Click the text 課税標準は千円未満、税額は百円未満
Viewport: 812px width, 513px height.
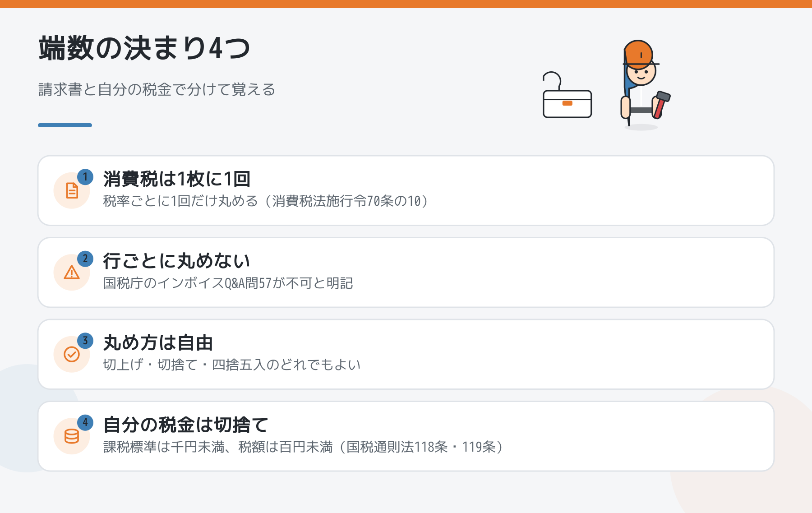click(x=218, y=447)
